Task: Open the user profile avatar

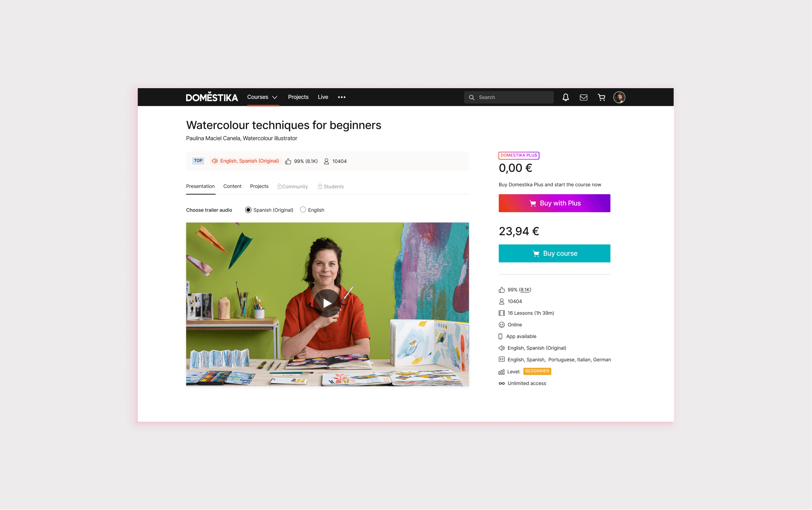Action: 619,98
